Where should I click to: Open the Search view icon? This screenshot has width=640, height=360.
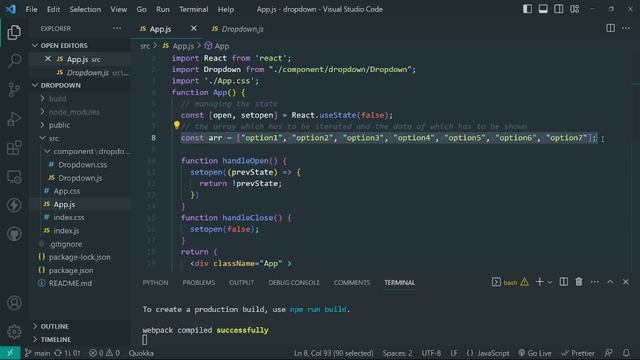coord(14,61)
